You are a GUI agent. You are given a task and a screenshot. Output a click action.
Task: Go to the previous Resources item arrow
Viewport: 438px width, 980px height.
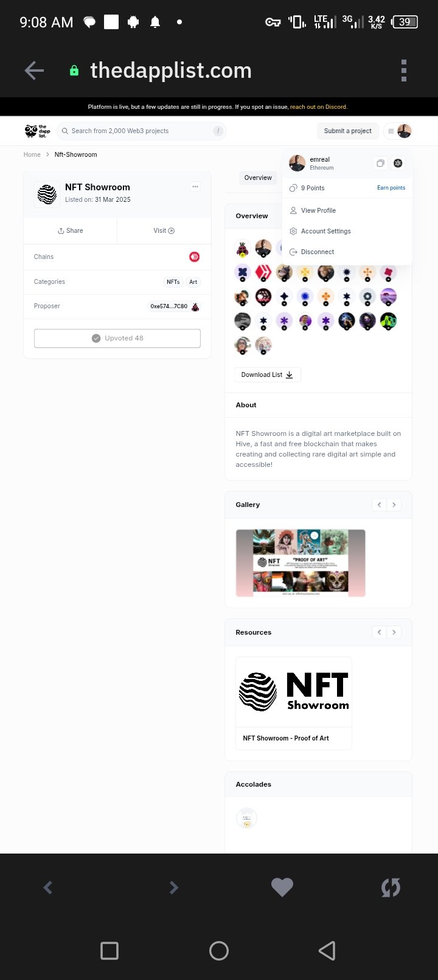[379, 632]
